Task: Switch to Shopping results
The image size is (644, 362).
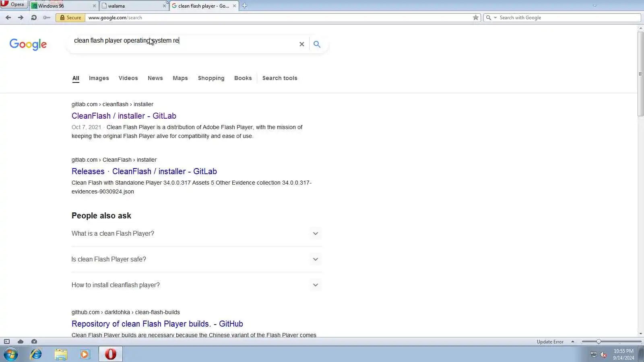Action: (x=211, y=78)
